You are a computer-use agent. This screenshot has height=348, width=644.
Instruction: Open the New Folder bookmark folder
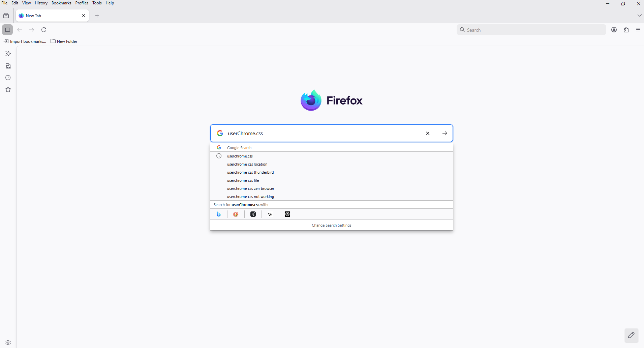pos(64,41)
